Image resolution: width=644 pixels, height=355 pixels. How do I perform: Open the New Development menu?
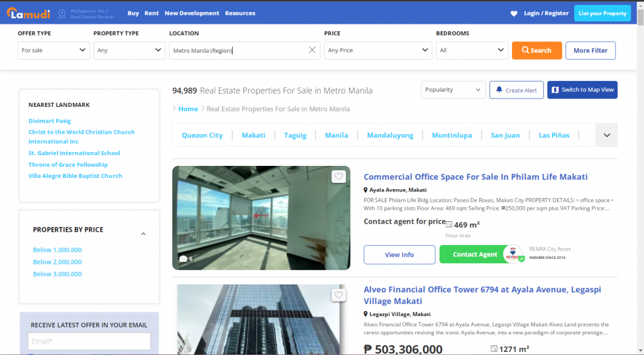coord(192,13)
